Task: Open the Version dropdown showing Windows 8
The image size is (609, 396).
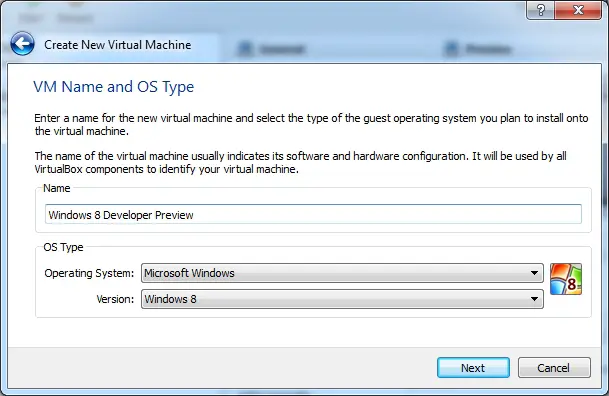Action: click(x=342, y=299)
